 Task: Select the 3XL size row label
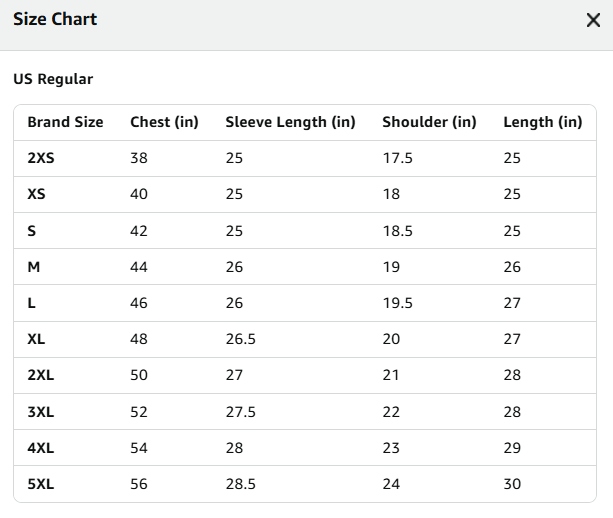pos(41,412)
